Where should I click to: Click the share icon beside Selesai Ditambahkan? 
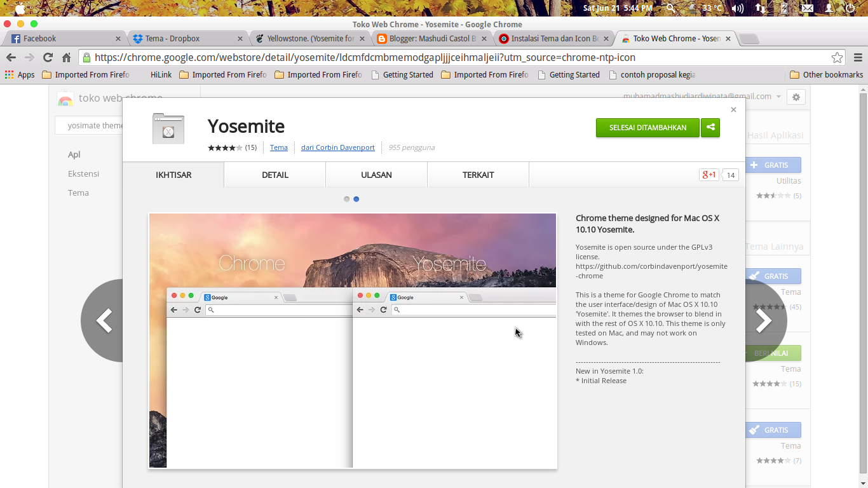(710, 128)
